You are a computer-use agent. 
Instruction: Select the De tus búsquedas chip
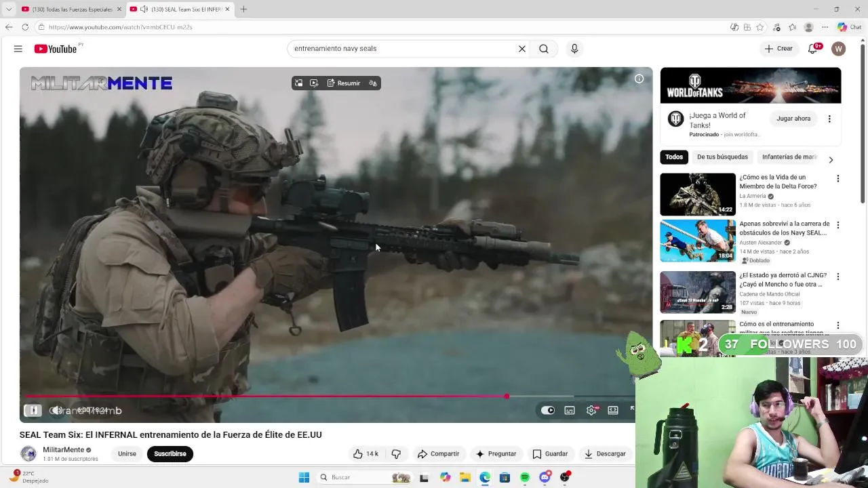(722, 157)
